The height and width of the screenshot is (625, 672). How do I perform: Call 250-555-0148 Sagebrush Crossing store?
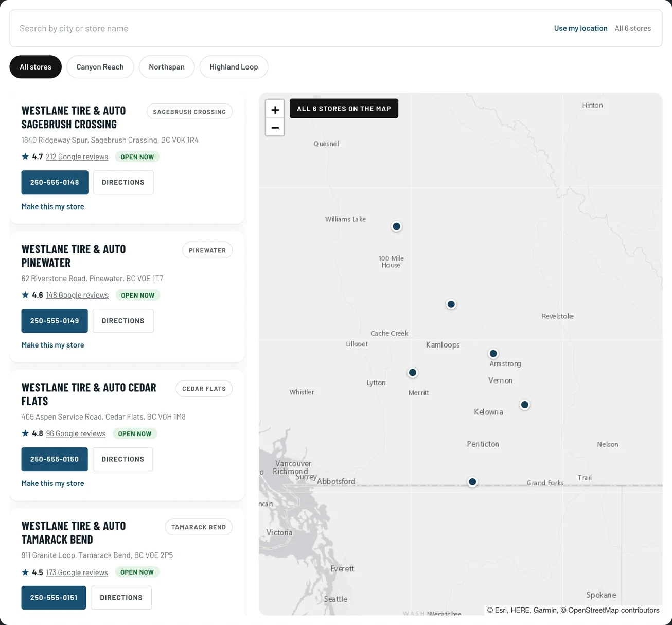55,182
